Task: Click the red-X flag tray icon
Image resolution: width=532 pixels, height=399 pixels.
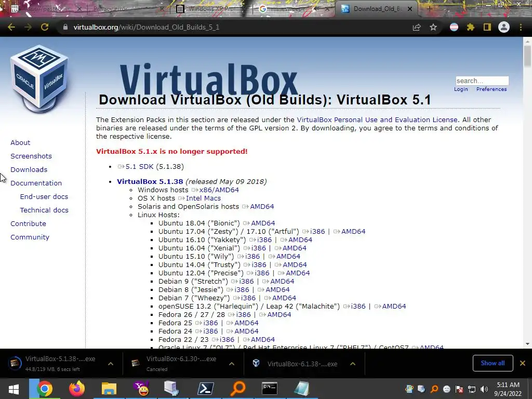Action: click(459, 389)
